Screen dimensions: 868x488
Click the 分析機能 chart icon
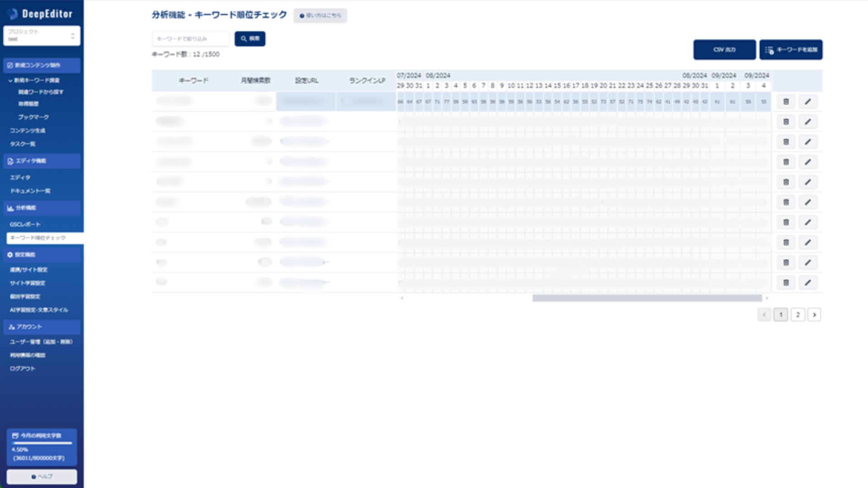(10, 208)
